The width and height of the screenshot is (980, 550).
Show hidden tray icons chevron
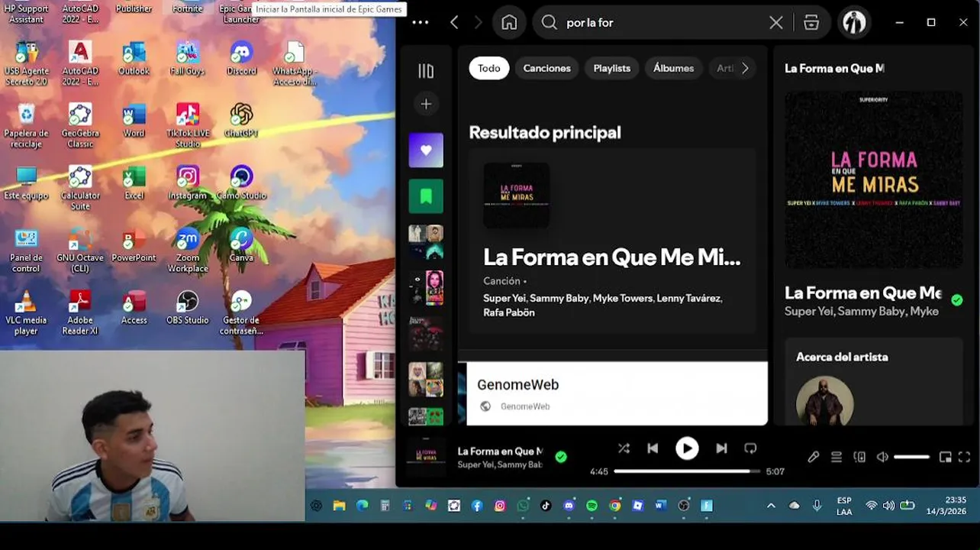(x=771, y=506)
